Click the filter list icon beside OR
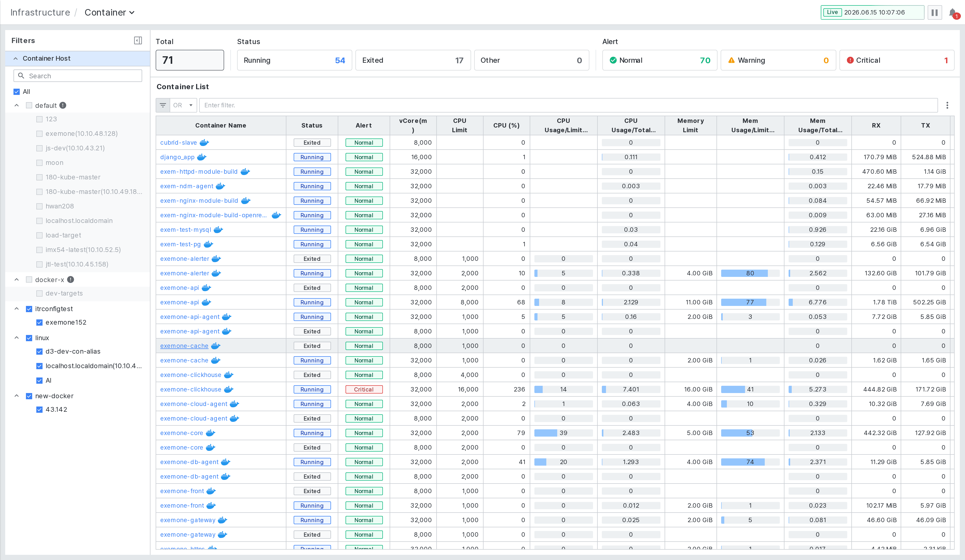 coord(163,105)
